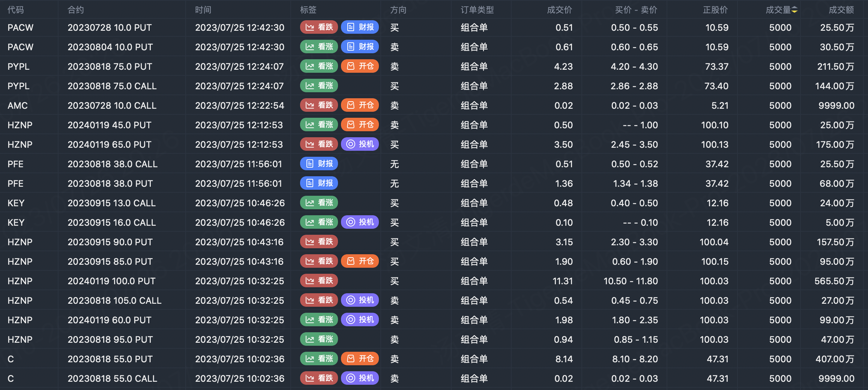Click the 10.50 - 11.80 bid-ask cell

[631, 281]
